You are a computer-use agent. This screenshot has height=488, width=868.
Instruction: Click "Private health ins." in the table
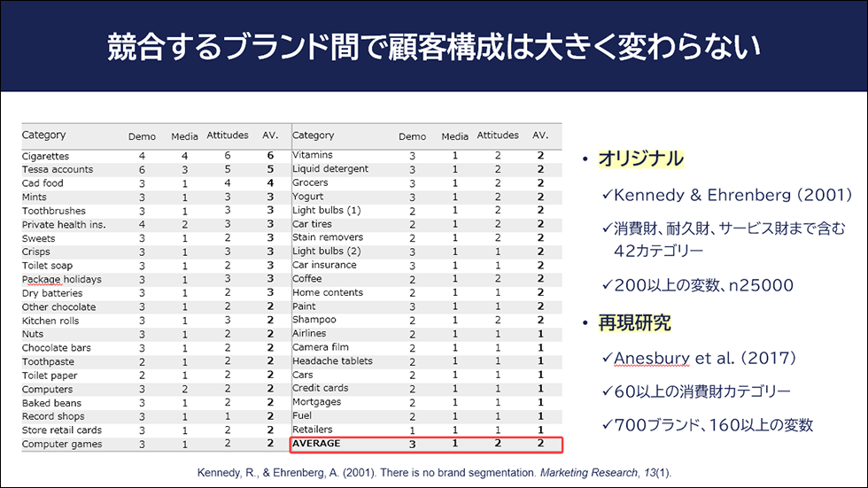coord(64,225)
